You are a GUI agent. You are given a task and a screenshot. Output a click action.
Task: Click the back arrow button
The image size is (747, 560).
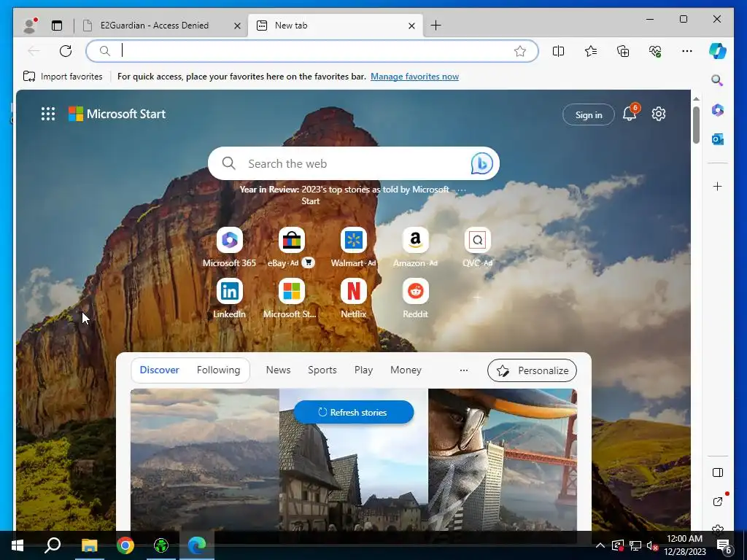(x=34, y=51)
